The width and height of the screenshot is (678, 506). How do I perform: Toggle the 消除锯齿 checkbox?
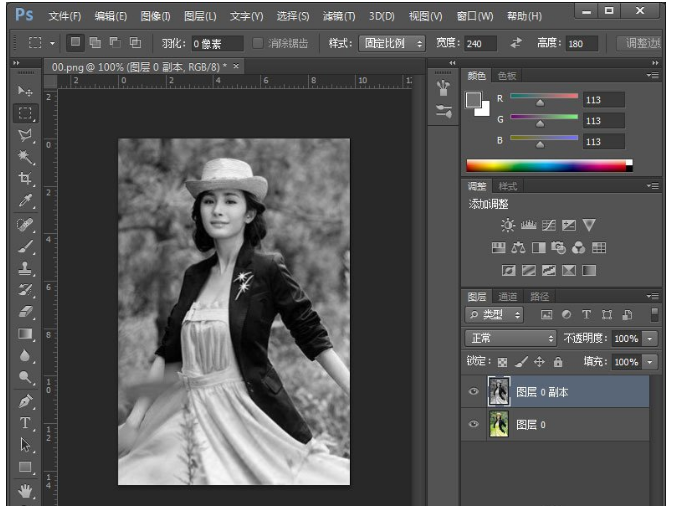(258, 44)
